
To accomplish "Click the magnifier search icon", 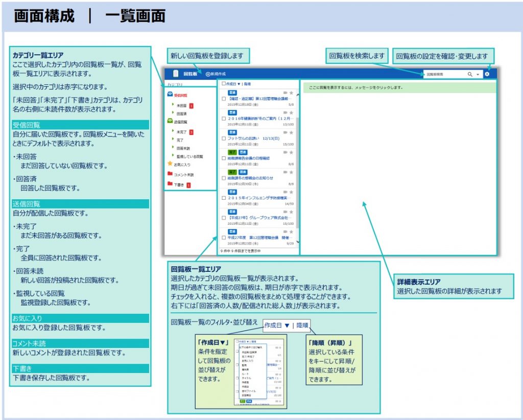I will 470,74.
